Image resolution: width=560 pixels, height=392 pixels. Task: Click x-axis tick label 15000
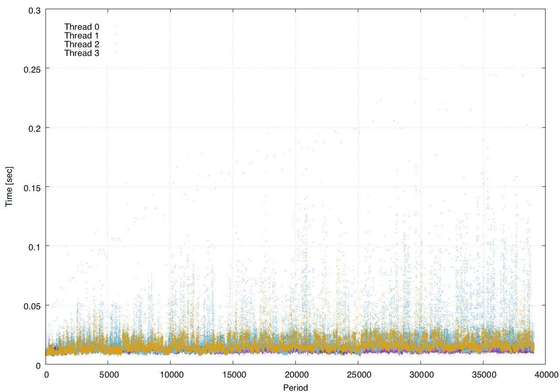pos(233,374)
